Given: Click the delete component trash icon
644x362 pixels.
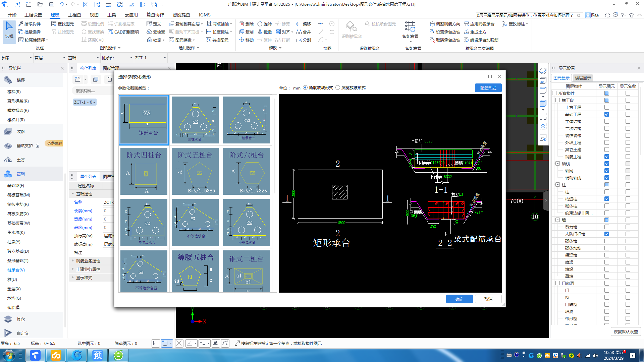Looking at the screenshot, I should (x=110, y=79).
